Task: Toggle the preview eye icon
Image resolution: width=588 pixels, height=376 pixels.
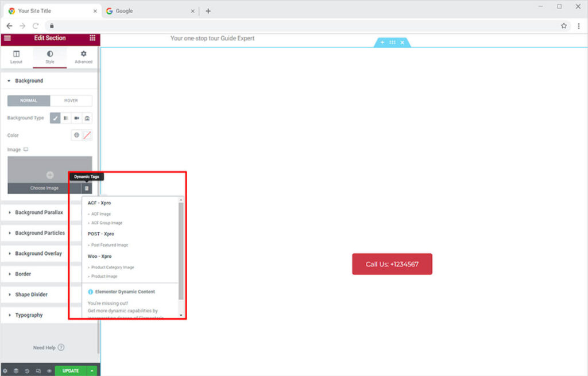Action: click(x=49, y=371)
